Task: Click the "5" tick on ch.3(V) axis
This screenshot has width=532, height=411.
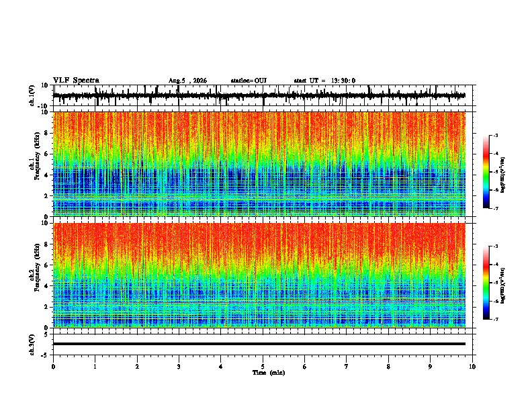Action: (46, 334)
